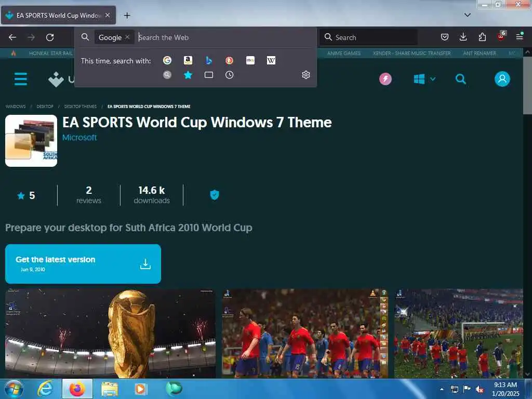Screen dimensions: 532x399
Task: Open the Pocket save button
Action: [445, 37]
